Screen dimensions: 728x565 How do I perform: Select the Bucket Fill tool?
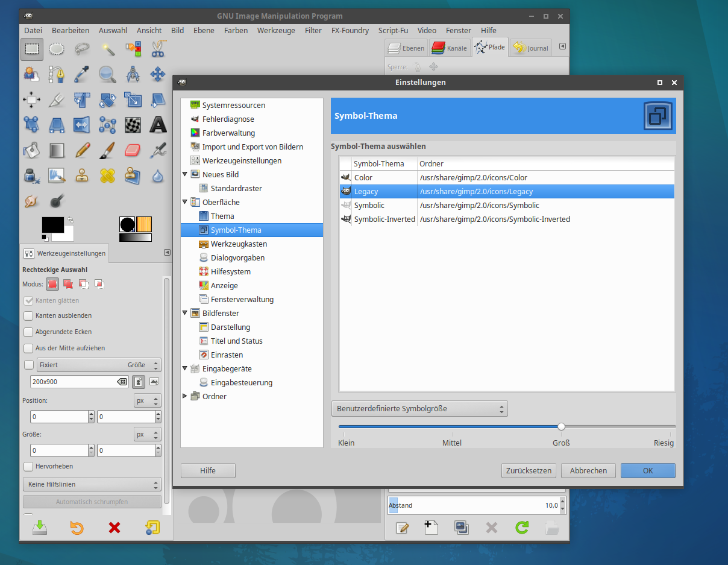(x=31, y=150)
